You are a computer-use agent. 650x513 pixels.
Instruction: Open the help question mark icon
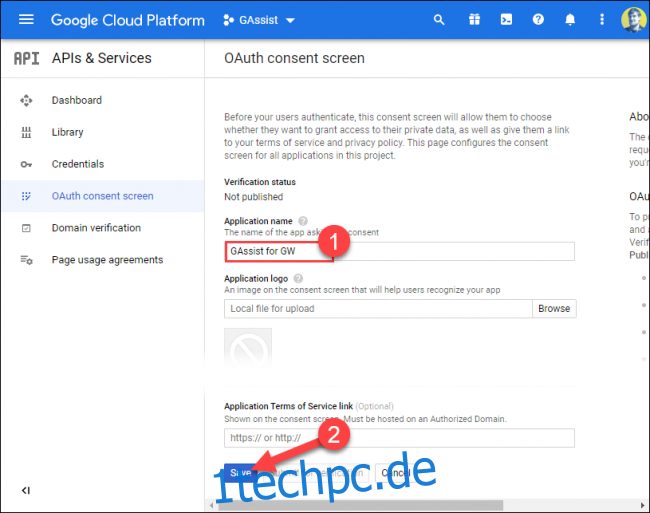click(x=538, y=19)
